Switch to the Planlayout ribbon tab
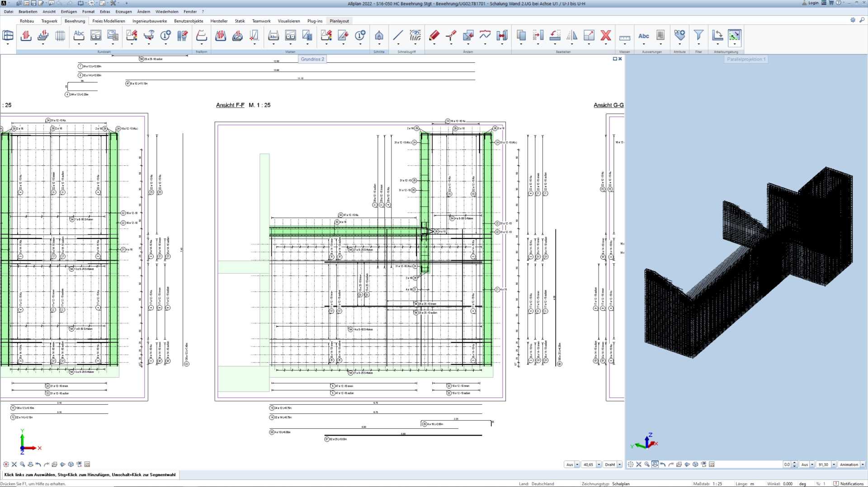This screenshot has width=868, height=487. pos(339,21)
